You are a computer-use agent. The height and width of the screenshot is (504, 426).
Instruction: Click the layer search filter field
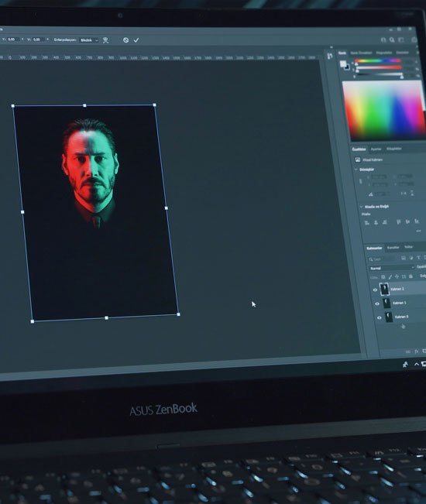(x=382, y=259)
